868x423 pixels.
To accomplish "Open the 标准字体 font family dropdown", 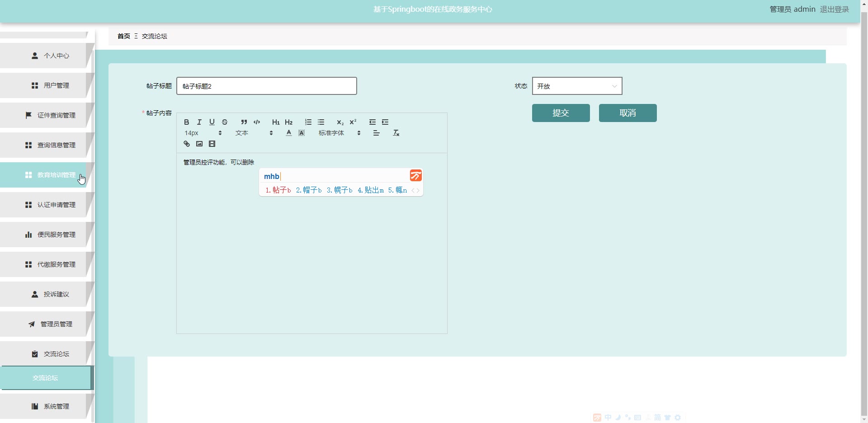I will point(340,133).
